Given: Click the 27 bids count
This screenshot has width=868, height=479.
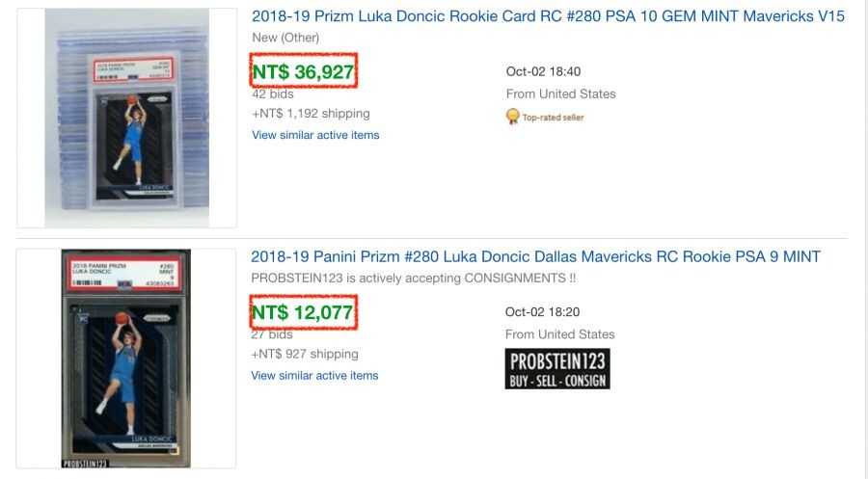Looking at the screenshot, I should [x=273, y=334].
